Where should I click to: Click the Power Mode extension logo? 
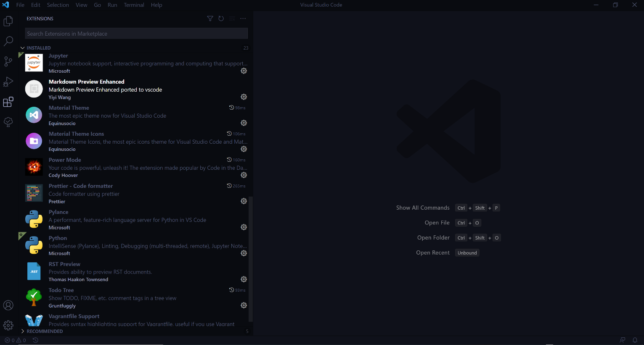pyautogui.click(x=34, y=167)
